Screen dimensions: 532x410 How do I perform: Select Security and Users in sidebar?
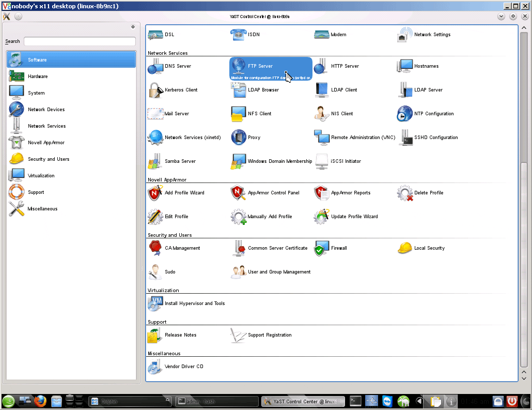[71, 159]
